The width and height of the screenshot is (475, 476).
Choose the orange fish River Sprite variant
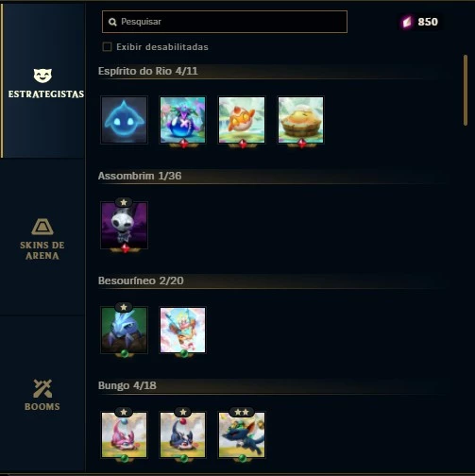click(x=242, y=120)
